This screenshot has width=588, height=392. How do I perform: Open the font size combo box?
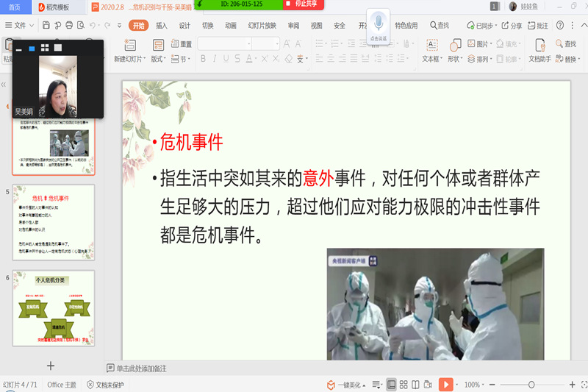[x=265, y=44]
